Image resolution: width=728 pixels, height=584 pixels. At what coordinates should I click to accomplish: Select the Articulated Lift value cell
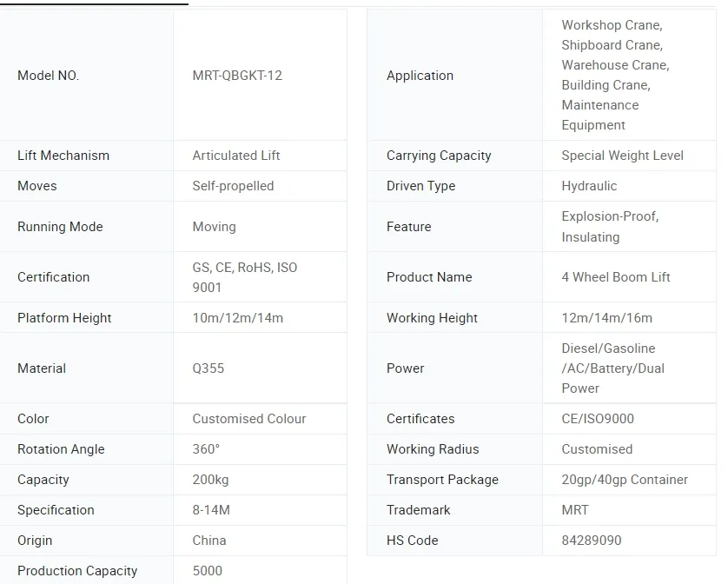pos(236,156)
